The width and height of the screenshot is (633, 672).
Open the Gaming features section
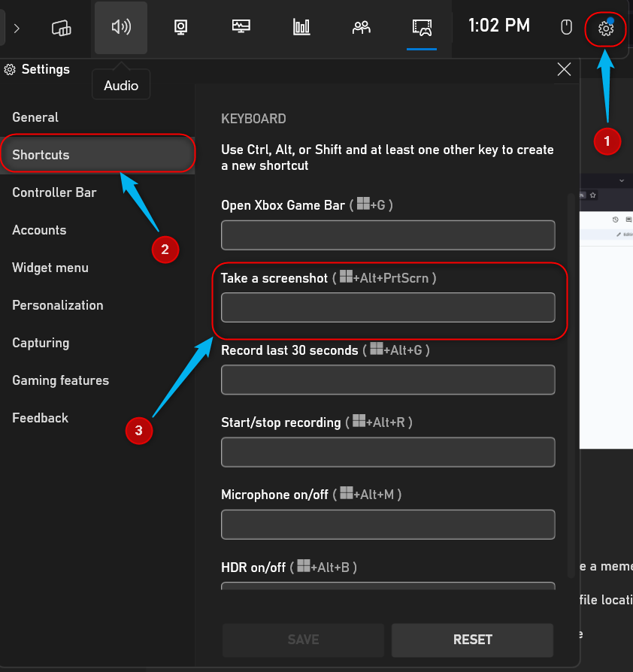[60, 380]
